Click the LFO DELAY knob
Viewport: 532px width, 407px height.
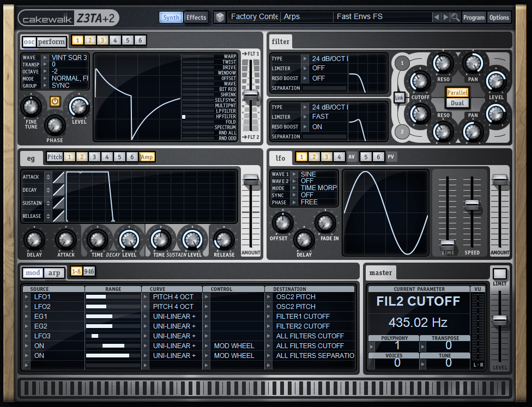click(x=304, y=239)
